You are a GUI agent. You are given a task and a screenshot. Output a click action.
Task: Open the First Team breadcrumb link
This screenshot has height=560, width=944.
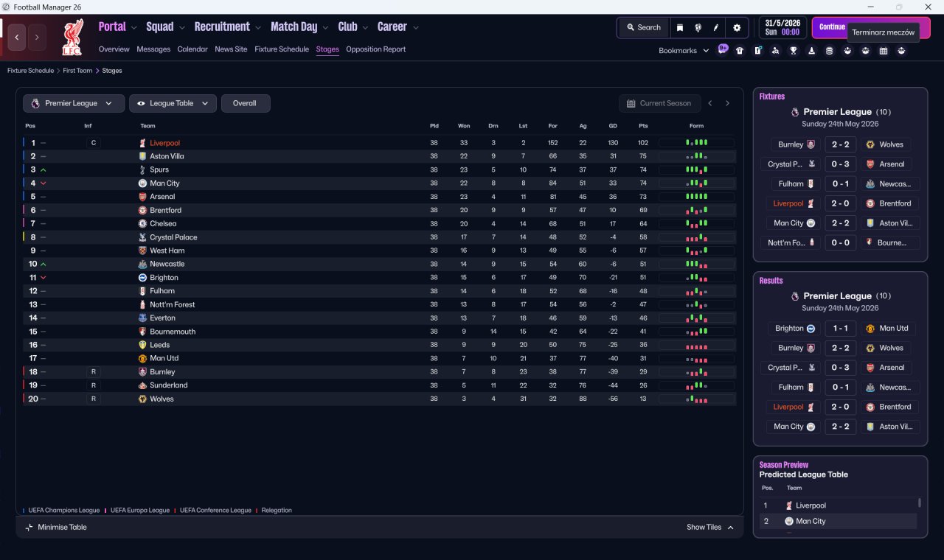[78, 71]
